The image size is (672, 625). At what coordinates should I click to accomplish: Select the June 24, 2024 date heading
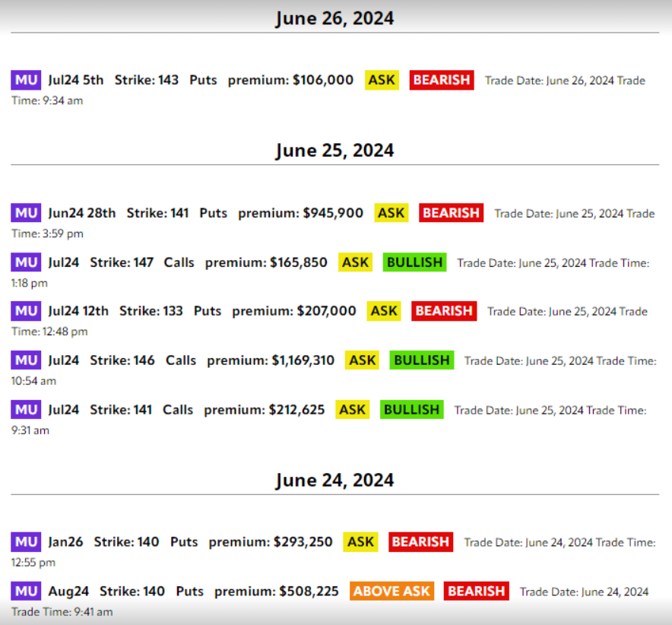point(334,480)
